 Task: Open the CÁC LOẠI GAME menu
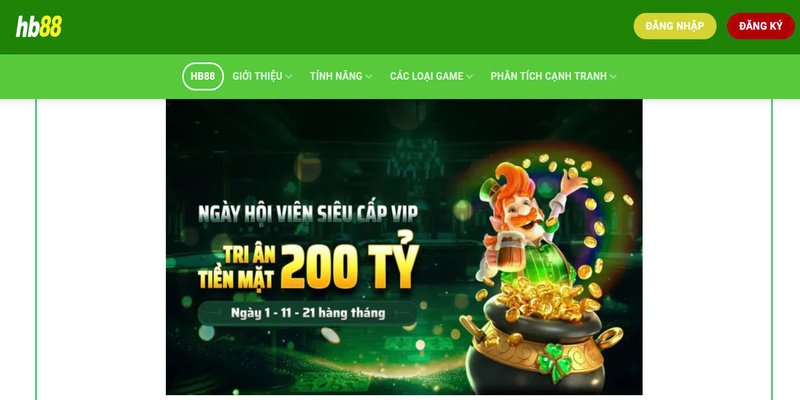427,76
